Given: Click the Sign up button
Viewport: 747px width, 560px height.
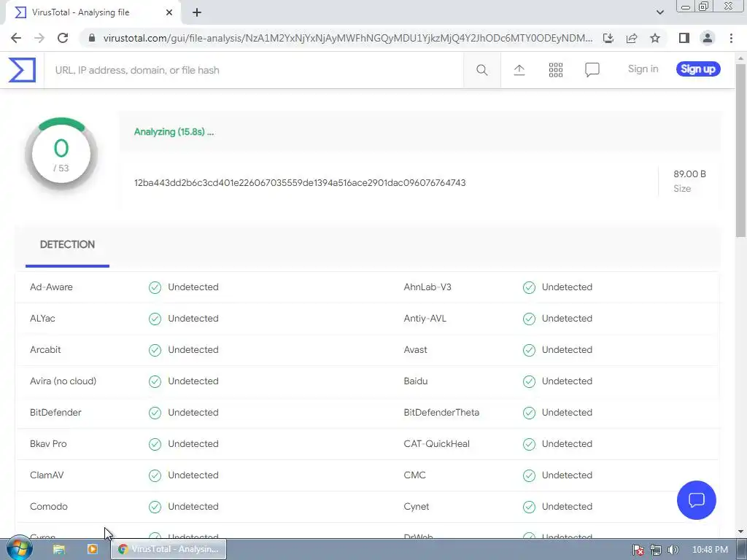Looking at the screenshot, I should (x=698, y=69).
